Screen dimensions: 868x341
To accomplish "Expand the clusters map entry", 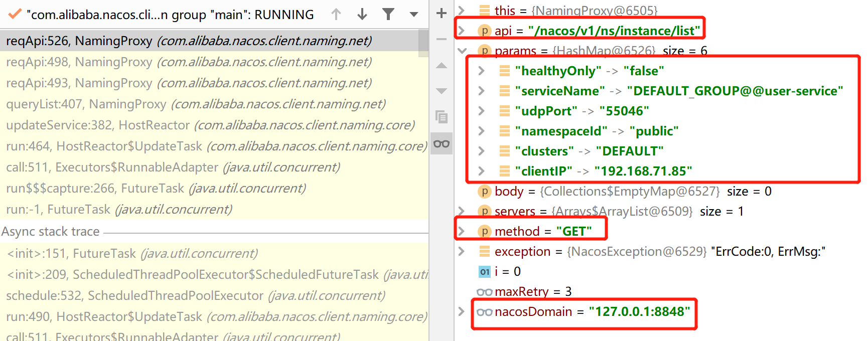I will [x=482, y=151].
